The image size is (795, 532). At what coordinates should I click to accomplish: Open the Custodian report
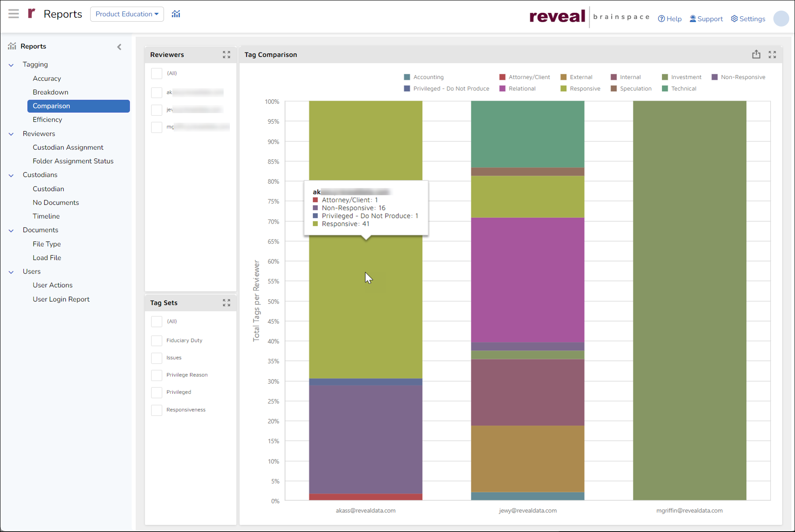tap(48, 189)
